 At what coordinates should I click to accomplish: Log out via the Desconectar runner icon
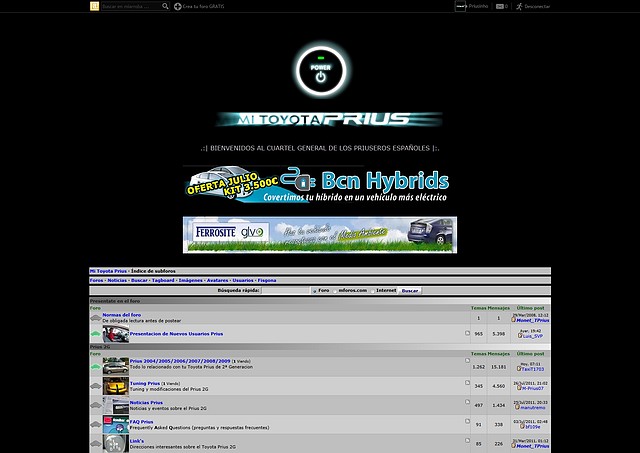pos(519,6)
